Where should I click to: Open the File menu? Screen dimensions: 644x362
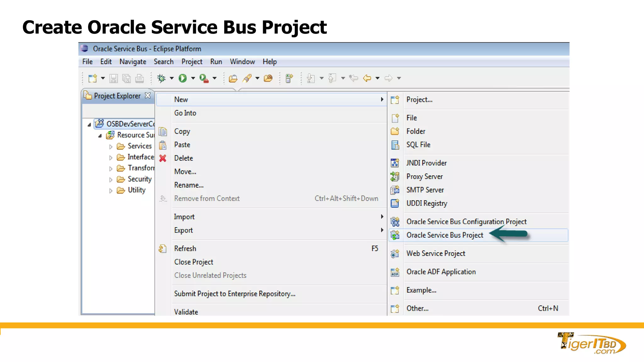(x=87, y=62)
